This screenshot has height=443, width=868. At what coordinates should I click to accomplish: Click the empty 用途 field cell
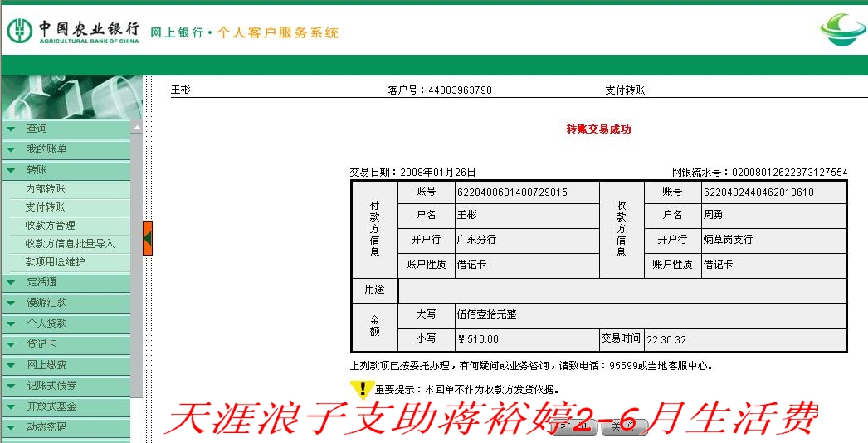pos(622,290)
